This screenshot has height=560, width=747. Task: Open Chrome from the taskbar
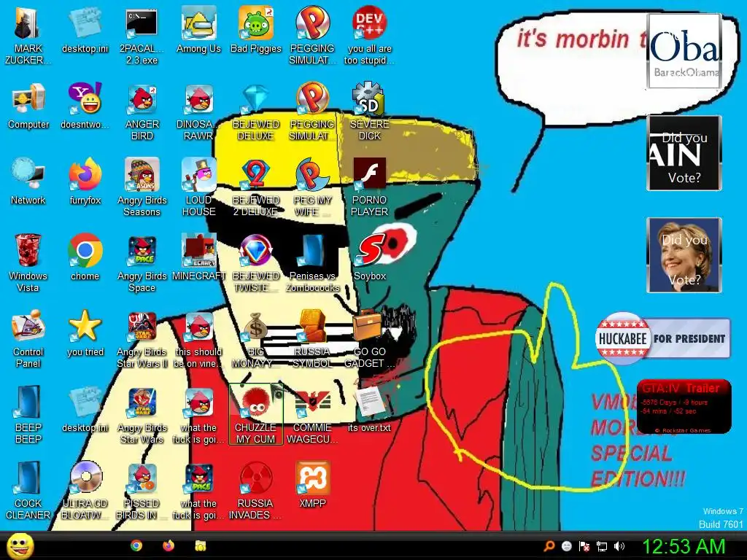coord(136,545)
